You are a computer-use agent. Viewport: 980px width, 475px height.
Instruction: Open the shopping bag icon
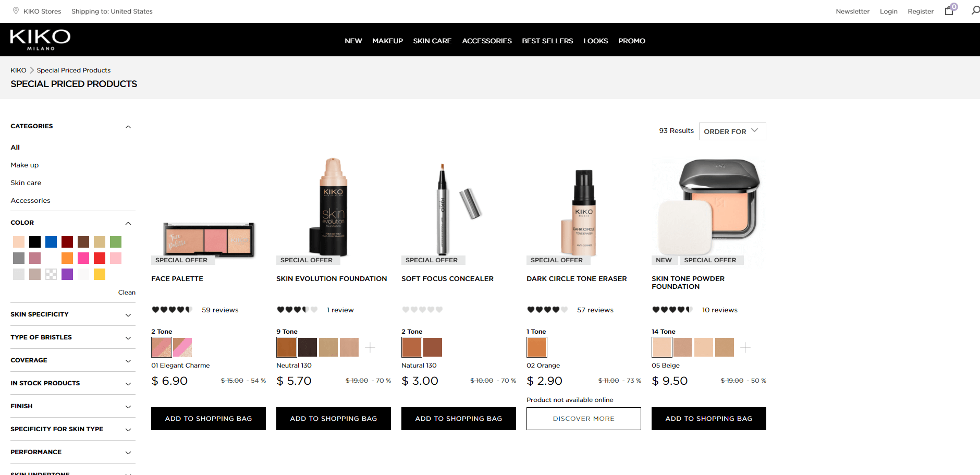[949, 11]
